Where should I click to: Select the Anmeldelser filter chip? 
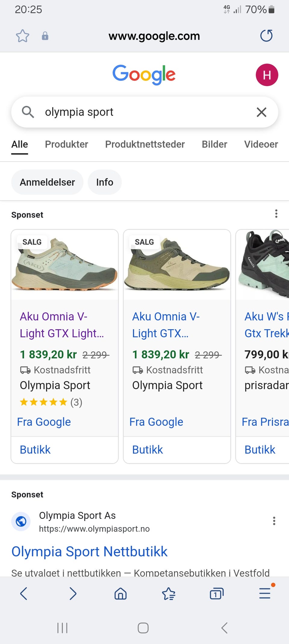(x=47, y=182)
